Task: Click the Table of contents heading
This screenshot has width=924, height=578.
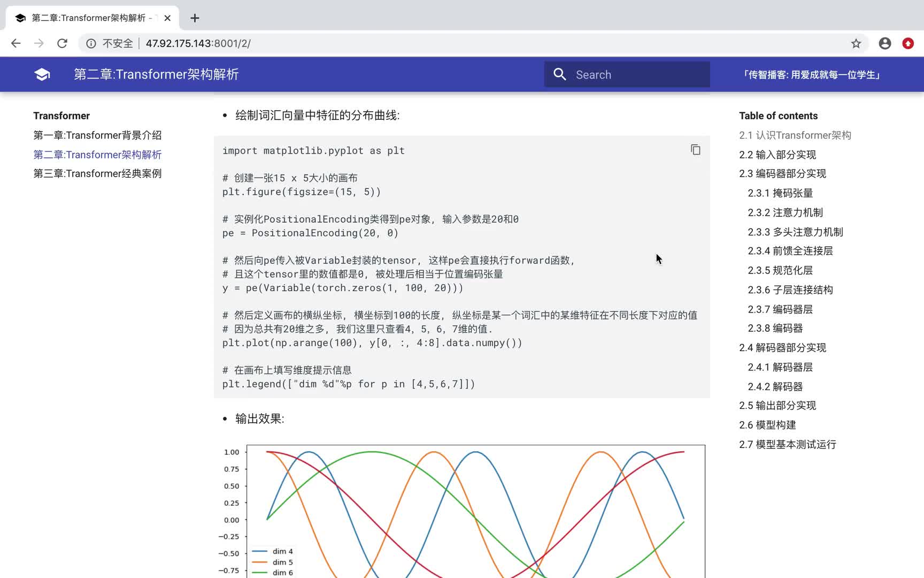Action: [x=779, y=116]
